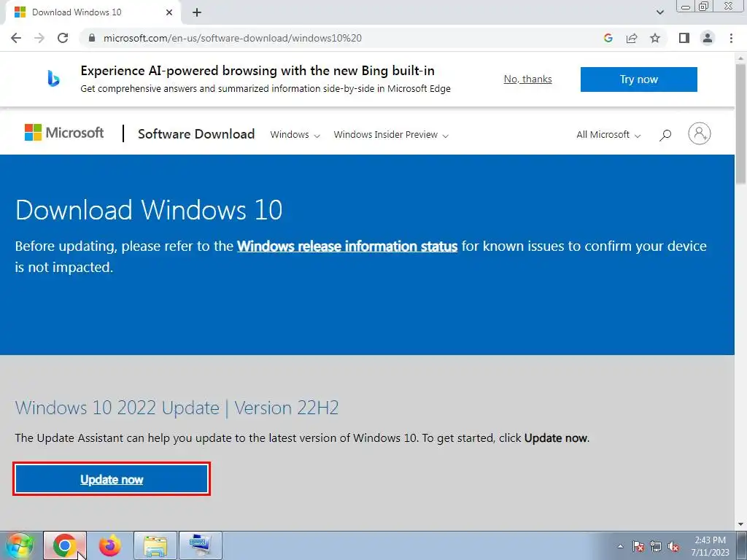Expand the Windows menu dropdown

coord(295,135)
